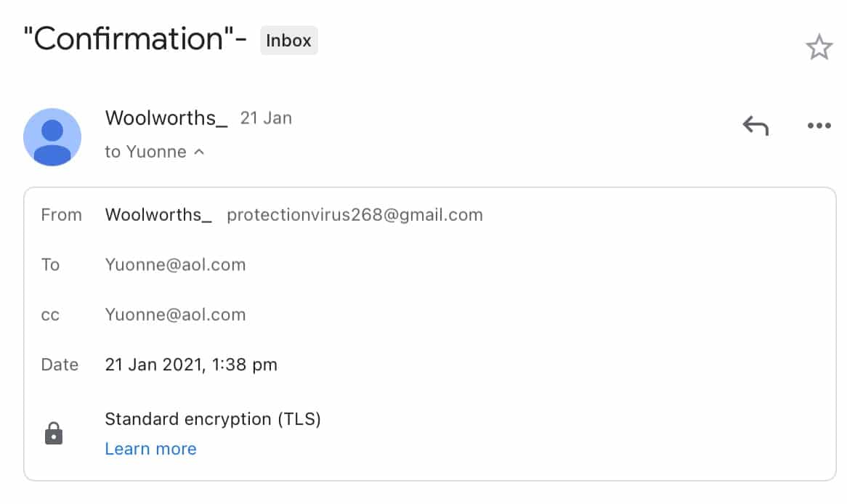Screen dimensions: 847x504
Task: Click the protectionvirus268@gmail.com sender address
Action: point(354,215)
